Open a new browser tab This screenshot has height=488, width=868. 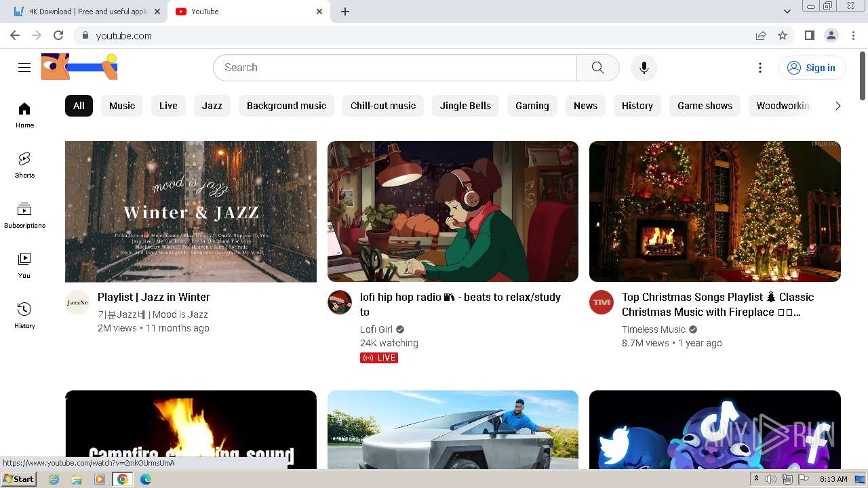tap(345, 12)
